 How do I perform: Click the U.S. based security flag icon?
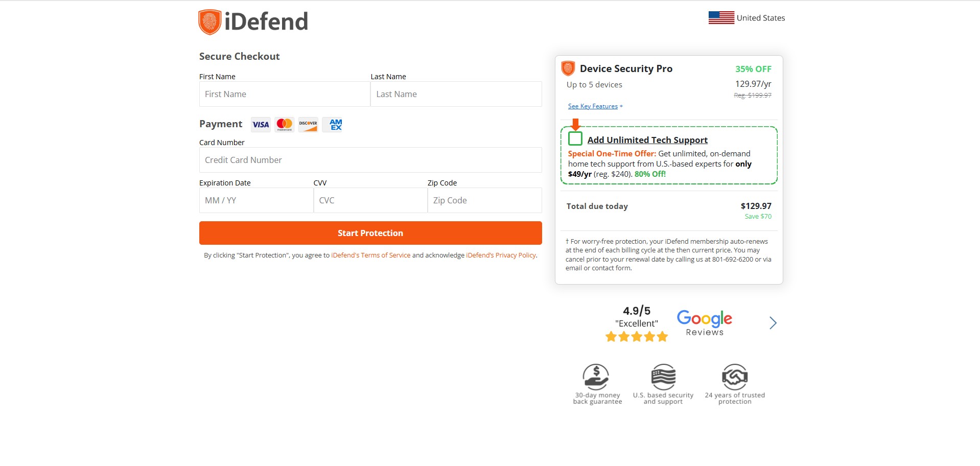[663, 377]
